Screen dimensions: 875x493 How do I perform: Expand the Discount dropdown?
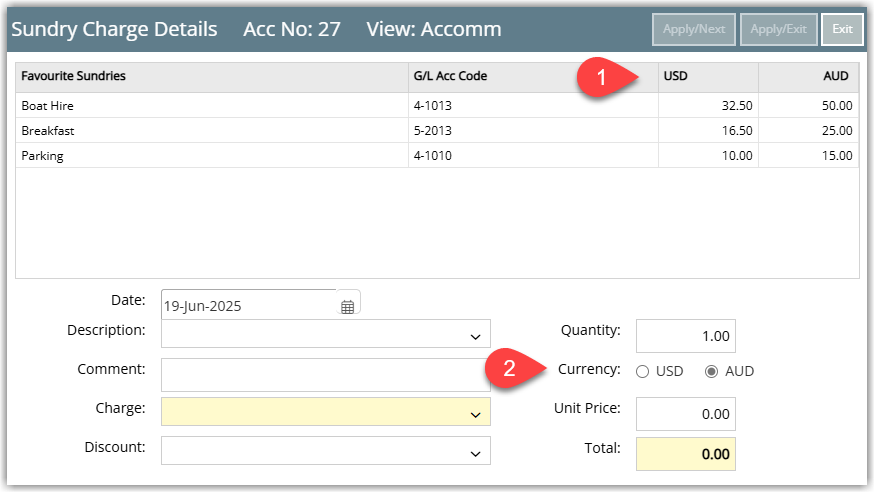coord(475,454)
